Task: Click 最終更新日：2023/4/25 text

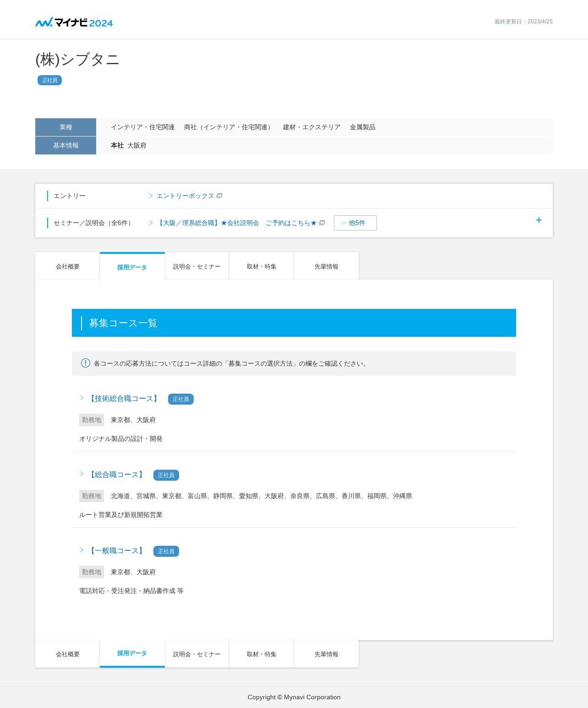Action: point(523,22)
